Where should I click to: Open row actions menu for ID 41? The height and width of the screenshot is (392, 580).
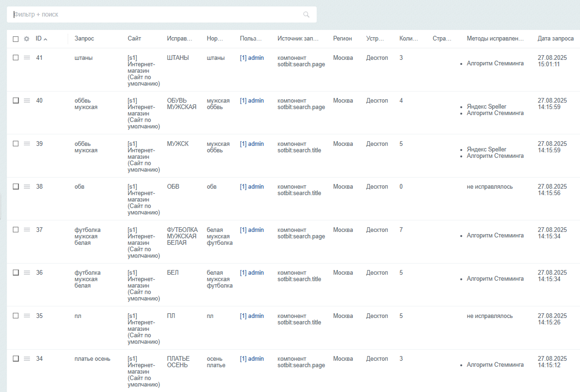(x=27, y=58)
